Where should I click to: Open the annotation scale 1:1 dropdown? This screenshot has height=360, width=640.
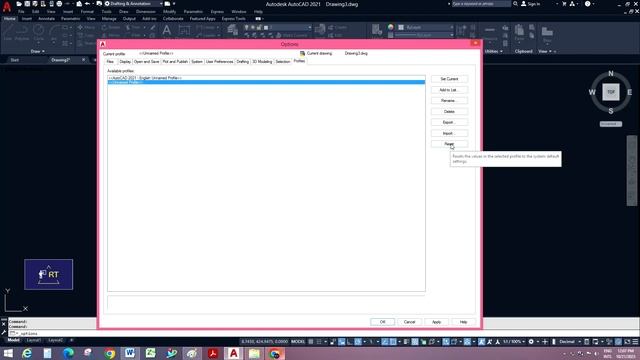513,342
